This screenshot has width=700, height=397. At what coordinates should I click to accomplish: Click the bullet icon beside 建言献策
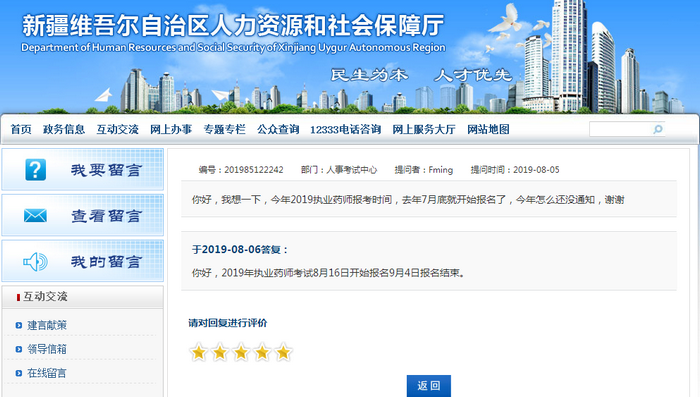tap(19, 325)
